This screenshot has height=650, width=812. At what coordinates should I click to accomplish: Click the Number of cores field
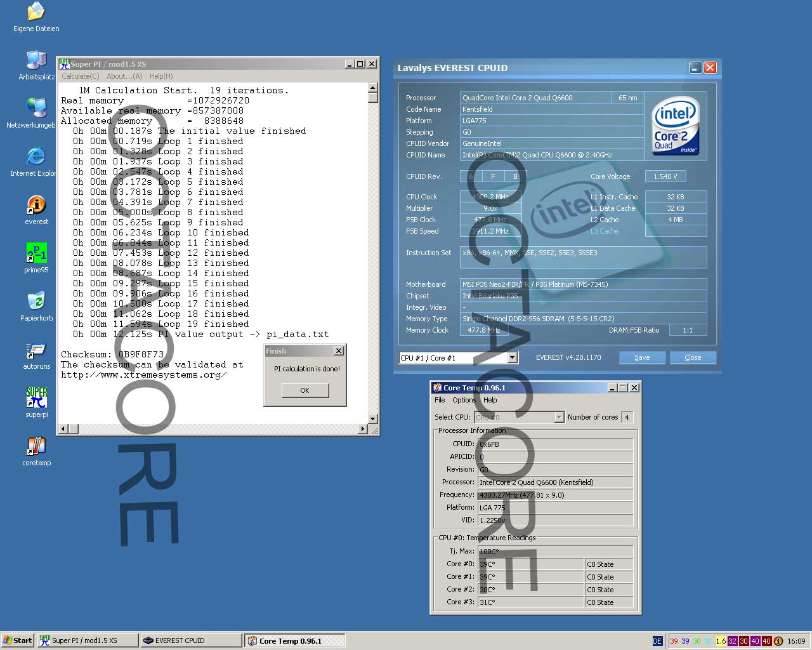(627, 417)
